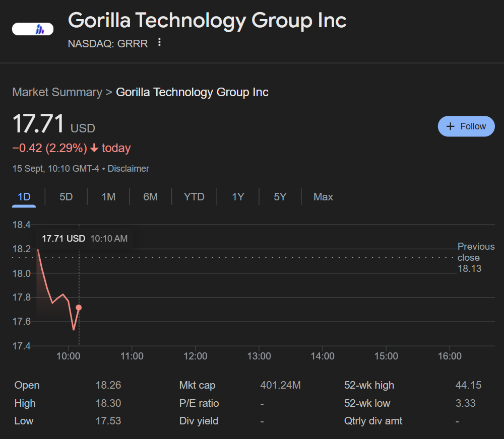
Task: Click the NASDAQ: GRRR ticker text
Action: (108, 44)
